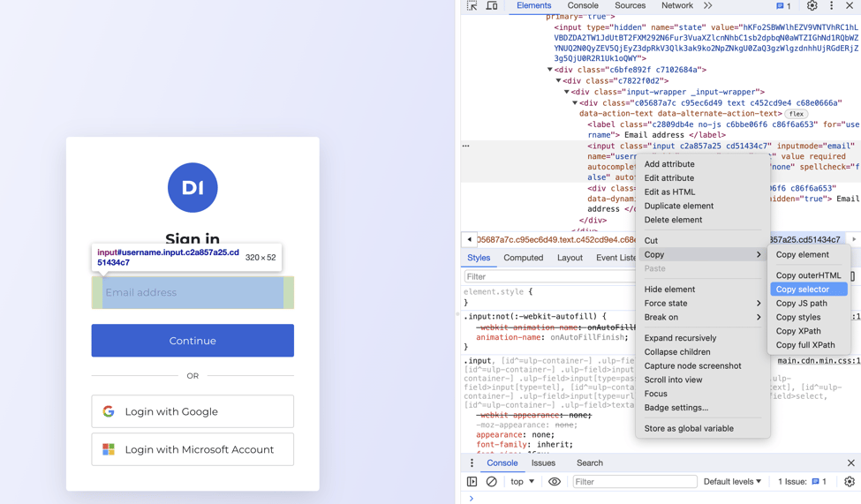This screenshot has width=861, height=504.
Task: Open the Copy submenu entry
Action: coord(702,254)
